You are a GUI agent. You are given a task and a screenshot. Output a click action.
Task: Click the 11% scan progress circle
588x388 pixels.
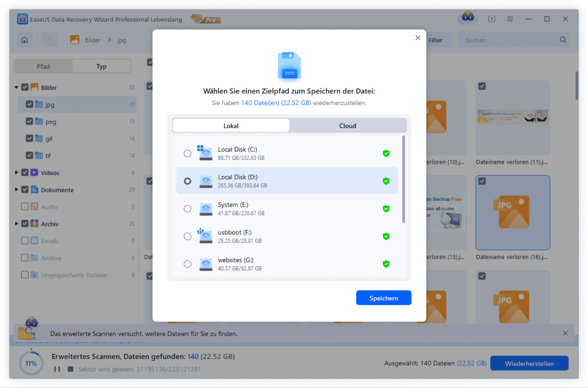(31, 363)
